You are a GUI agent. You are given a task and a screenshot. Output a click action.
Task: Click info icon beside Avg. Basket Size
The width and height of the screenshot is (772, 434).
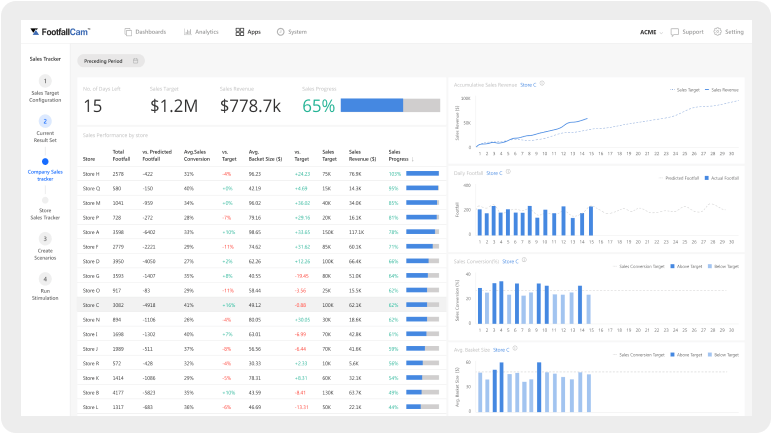coord(515,349)
